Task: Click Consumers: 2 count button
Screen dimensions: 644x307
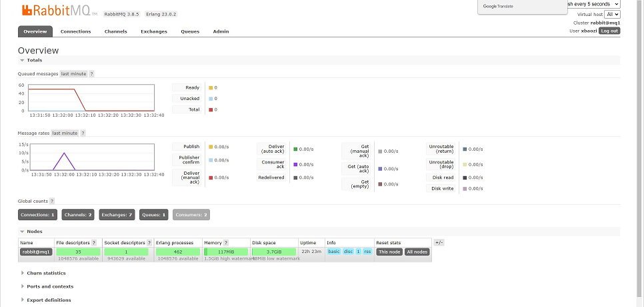Action: tap(191, 215)
